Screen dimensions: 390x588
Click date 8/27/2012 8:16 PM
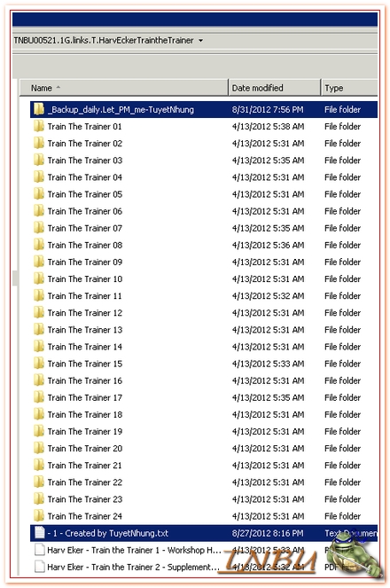pyautogui.click(x=268, y=533)
